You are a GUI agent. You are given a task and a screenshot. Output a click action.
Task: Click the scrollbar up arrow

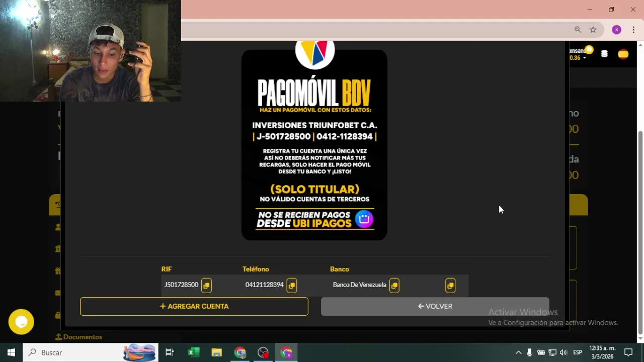coord(640,45)
